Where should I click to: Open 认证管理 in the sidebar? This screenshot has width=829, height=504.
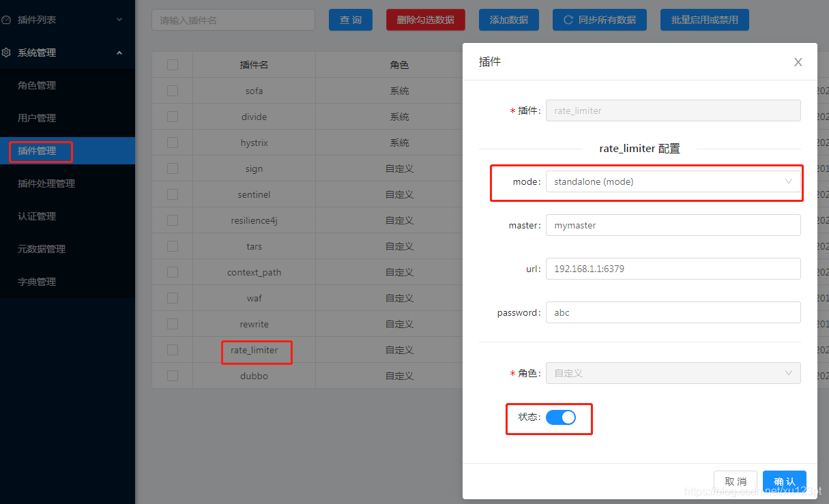(68, 216)
